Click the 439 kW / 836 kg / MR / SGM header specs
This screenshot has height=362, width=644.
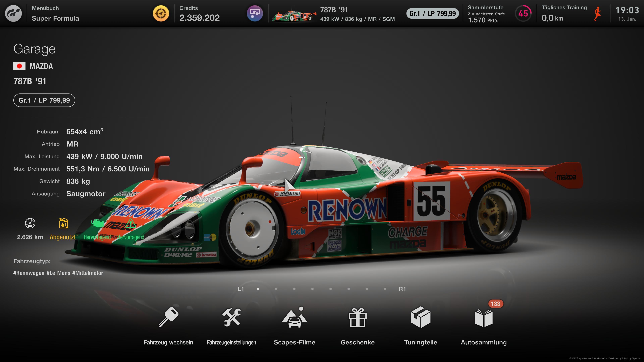[x=358, y=19]
